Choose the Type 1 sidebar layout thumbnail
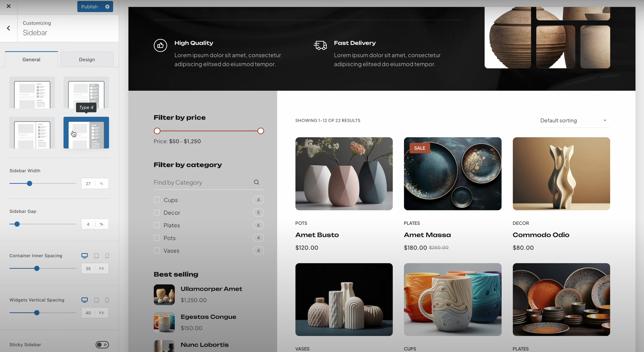Screen dimensions: 644x352 coord(32,93)
